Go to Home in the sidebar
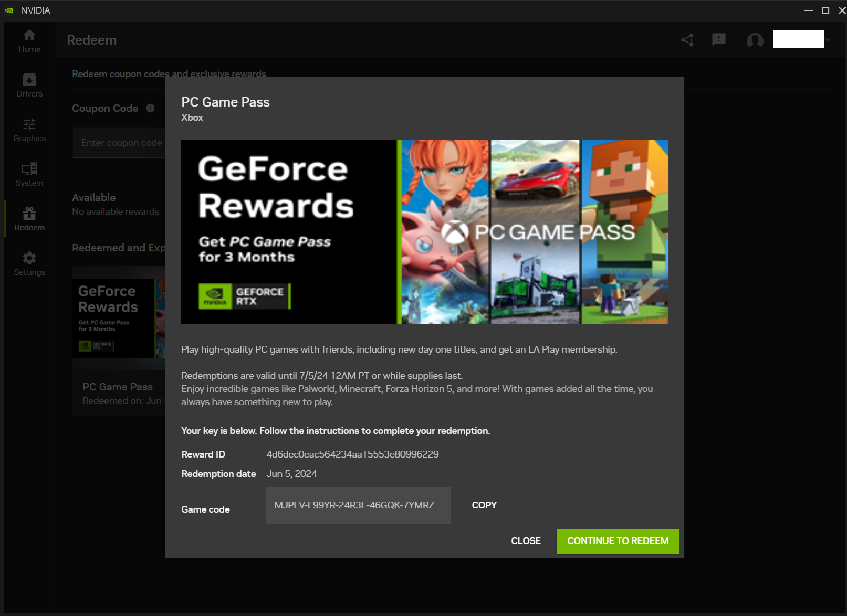 tap(29, 41)
